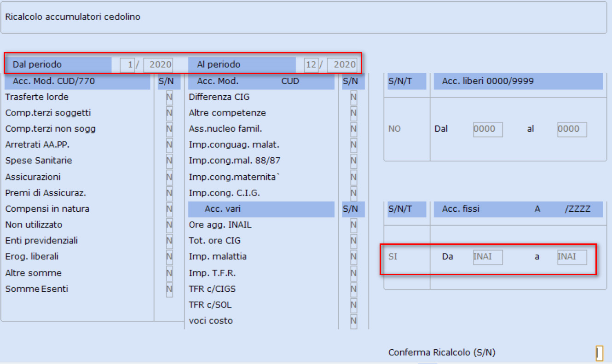
Task: Select the Al periodo year field
Action: click(x=342, y=65)
